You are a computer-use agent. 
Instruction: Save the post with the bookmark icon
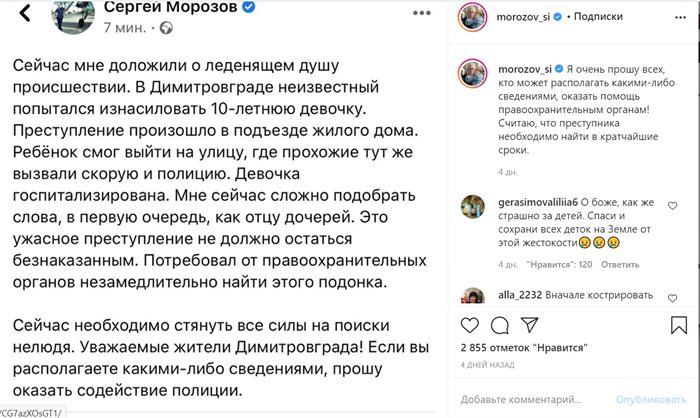click(680, 326)
